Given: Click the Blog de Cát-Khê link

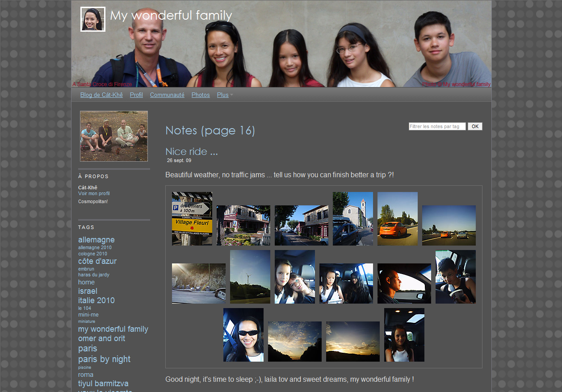Looking at the screenshot, I should point(101,95).
